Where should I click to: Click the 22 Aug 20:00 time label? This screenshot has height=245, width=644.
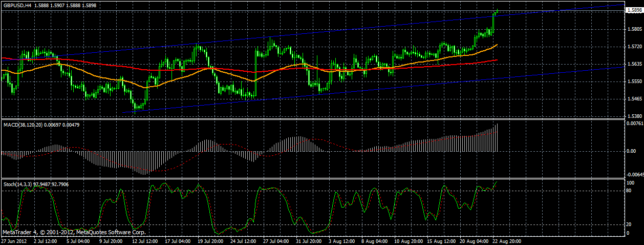tap(506, 240)
